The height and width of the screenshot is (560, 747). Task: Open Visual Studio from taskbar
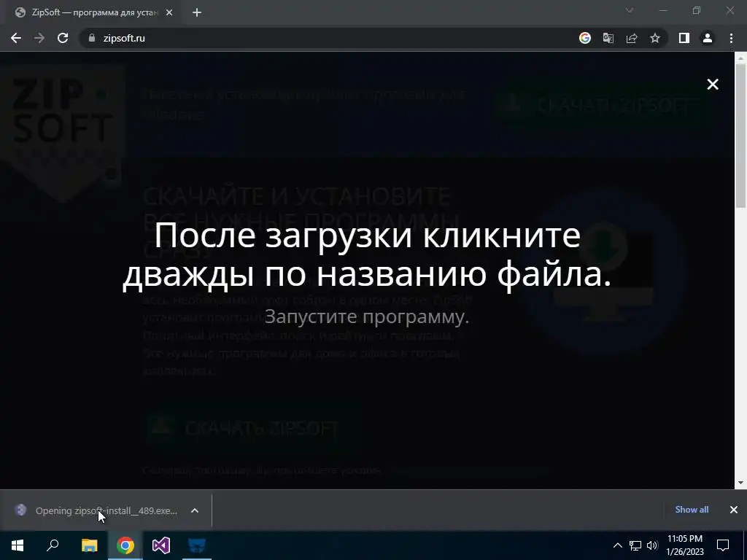pos(161,545)
